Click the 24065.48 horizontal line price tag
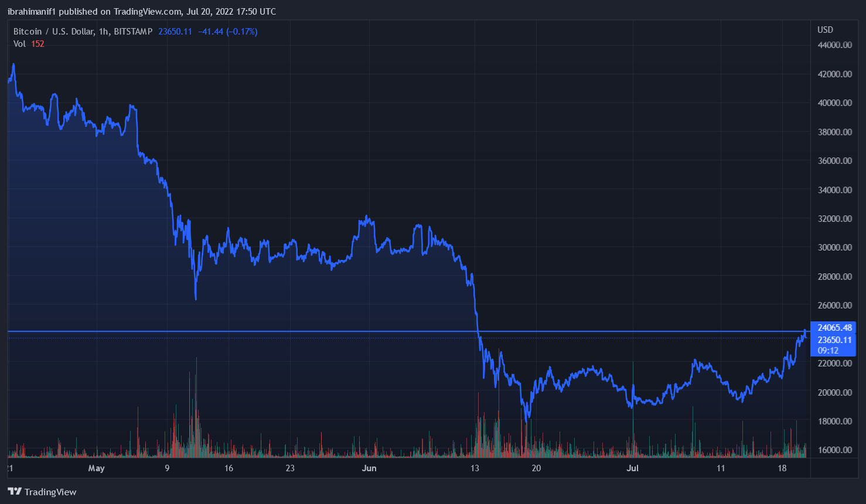Viewport: 866px width, 504px height. pos(833,328)
